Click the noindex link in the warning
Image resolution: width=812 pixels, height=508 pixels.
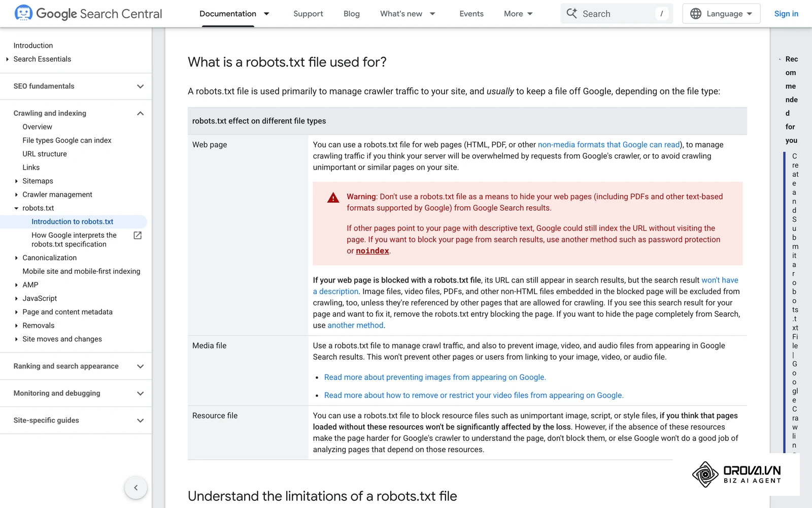pyautogui.click(x=373, y=251)
